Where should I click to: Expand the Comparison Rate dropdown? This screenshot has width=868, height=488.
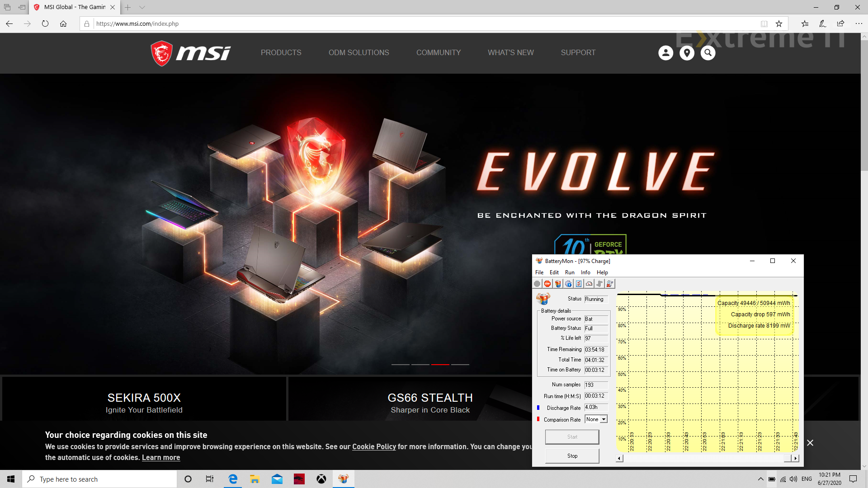click(604, 419)
